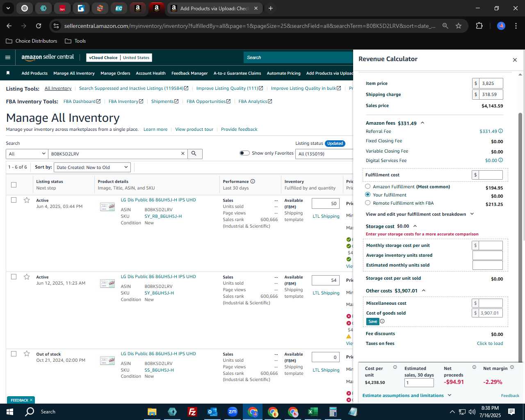Open Excel from the taskbar
525x420 pixels.
[x=313, y=412]
